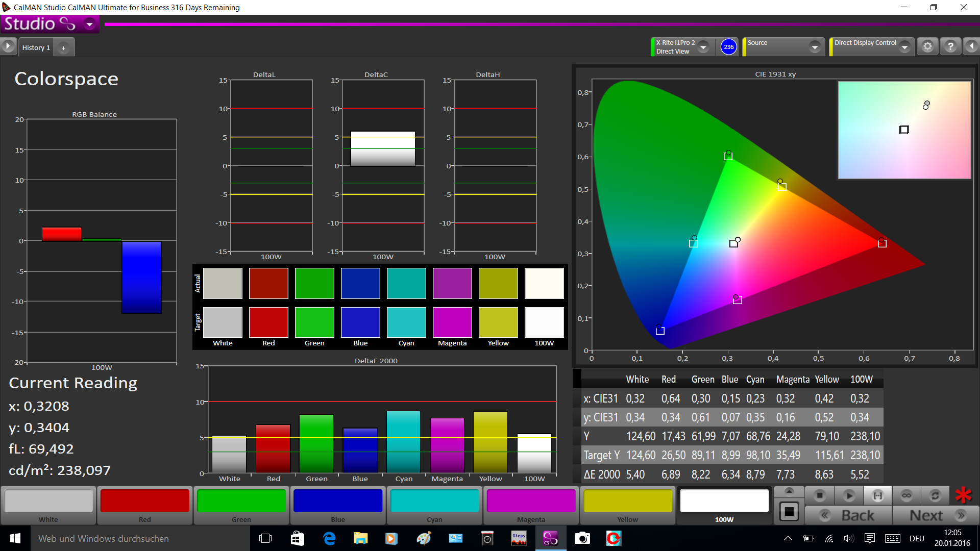Select the Cyan color swatch button
Screen dimensions: 980x551
tap(434, 501)
